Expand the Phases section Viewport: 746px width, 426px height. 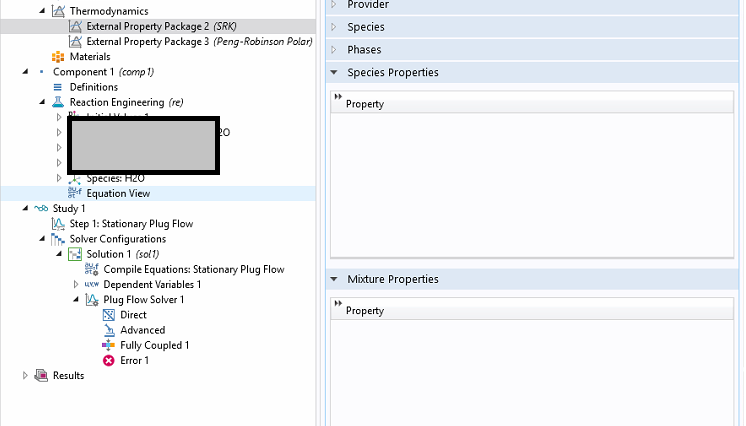[x=333, y=49]
